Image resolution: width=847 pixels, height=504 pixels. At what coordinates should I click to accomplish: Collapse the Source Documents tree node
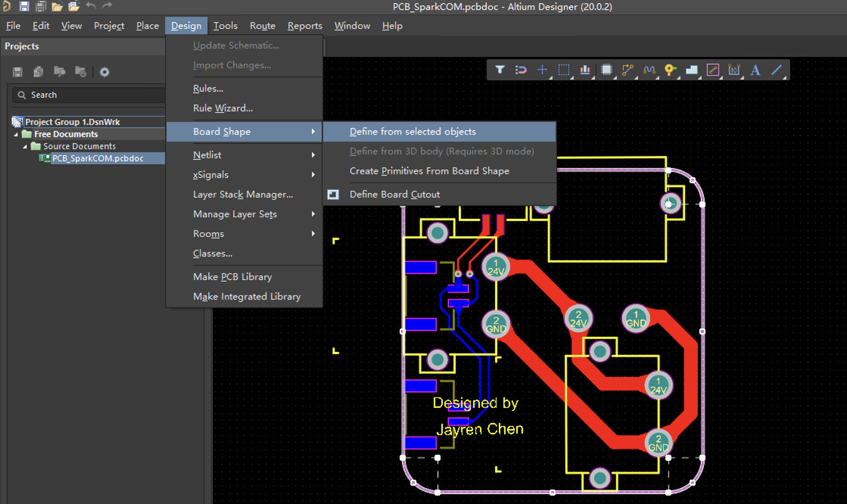[25, 146]
